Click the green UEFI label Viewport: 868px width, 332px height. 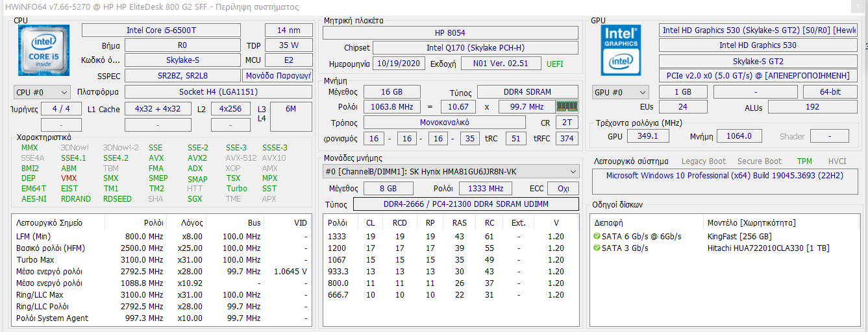(555, 64)
